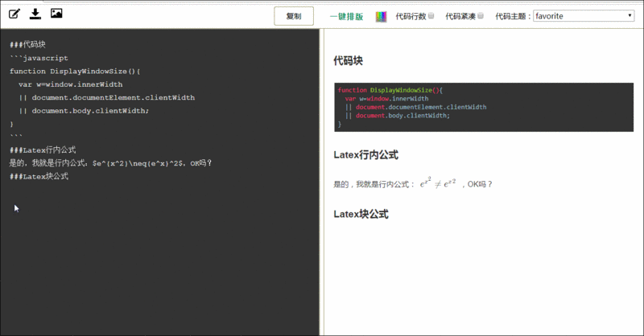Click the rendered inline formula in preview
The width and height of the screenshot is (644, 336).
click(x=438, y=182)
